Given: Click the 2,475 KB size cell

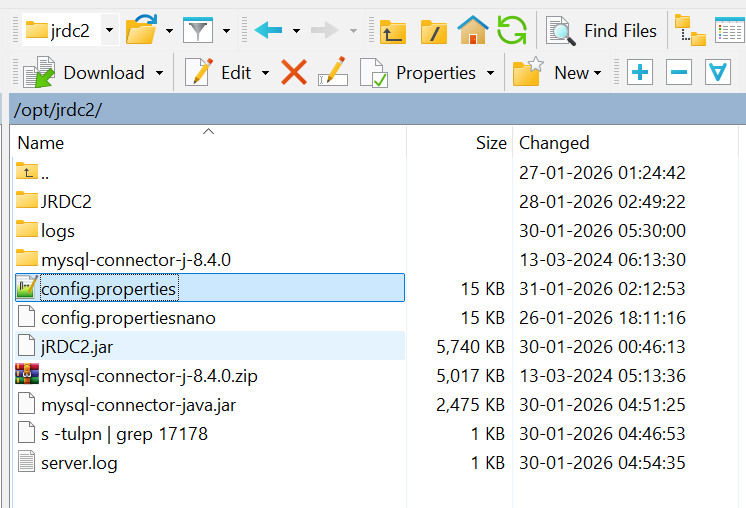Looking at the screenshot, I should (470, 405).
